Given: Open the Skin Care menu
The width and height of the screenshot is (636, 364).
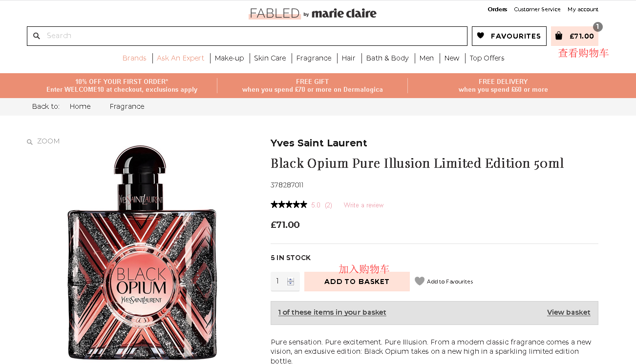Looking at the screenshot, I should click(x=270, y=58).
